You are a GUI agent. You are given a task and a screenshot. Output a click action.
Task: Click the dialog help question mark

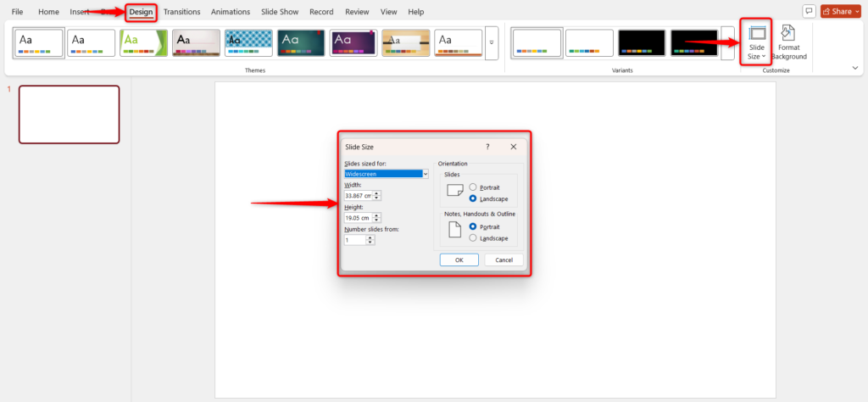pyautogui.click(x=487, y=147)
